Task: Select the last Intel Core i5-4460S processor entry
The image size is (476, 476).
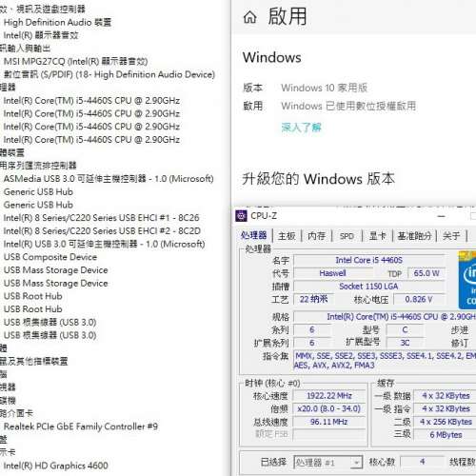Action: point(91,140)
